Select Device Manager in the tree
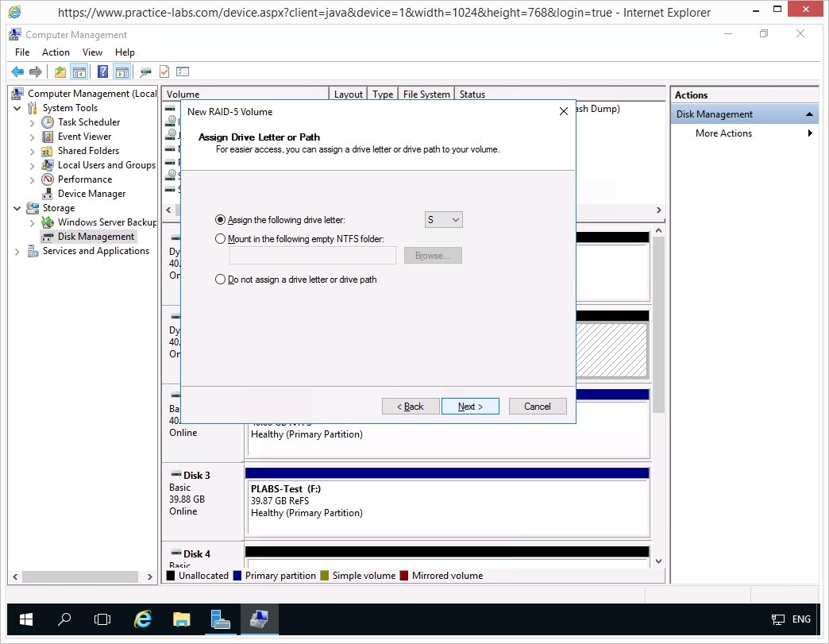Image resolution: width=829 pixels, height=644 pixels. pos(91,194)
